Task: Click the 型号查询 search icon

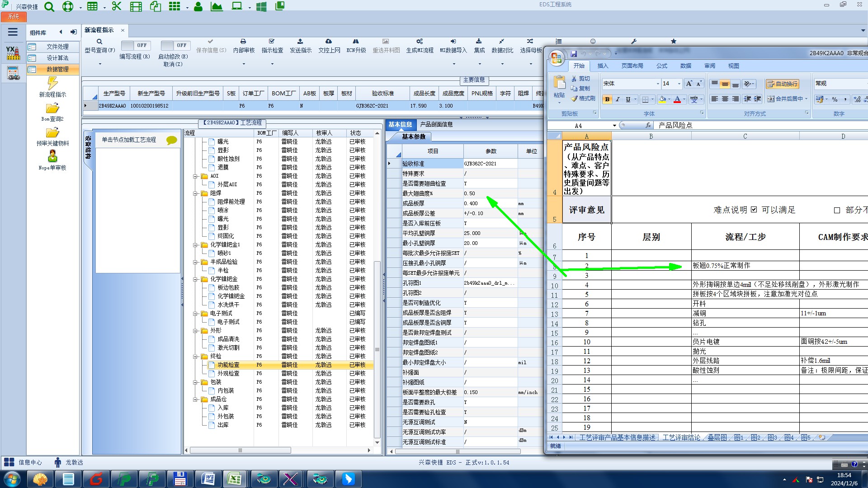Action: [99, 42]
